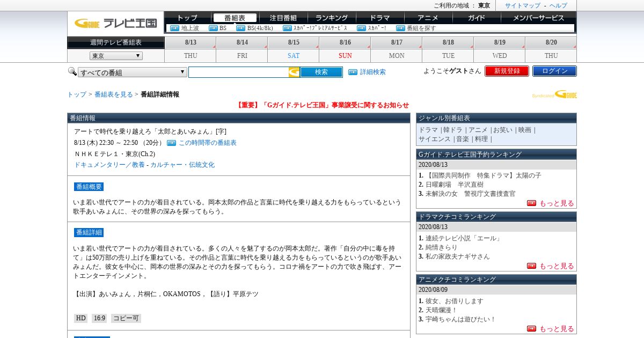This screenshot has width=644, height=338.
Task: Select the 8/13 date column
Action: click(191, 42)
